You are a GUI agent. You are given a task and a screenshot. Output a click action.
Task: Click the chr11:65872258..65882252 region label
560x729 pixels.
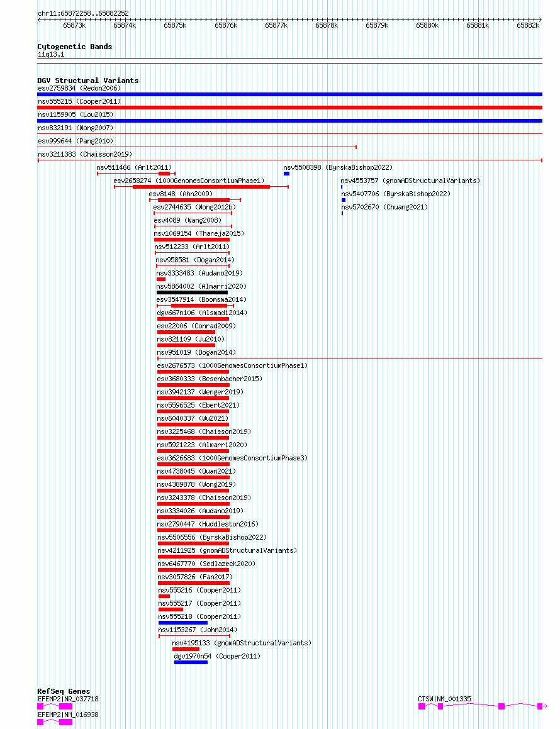click(x=83, y=13)
